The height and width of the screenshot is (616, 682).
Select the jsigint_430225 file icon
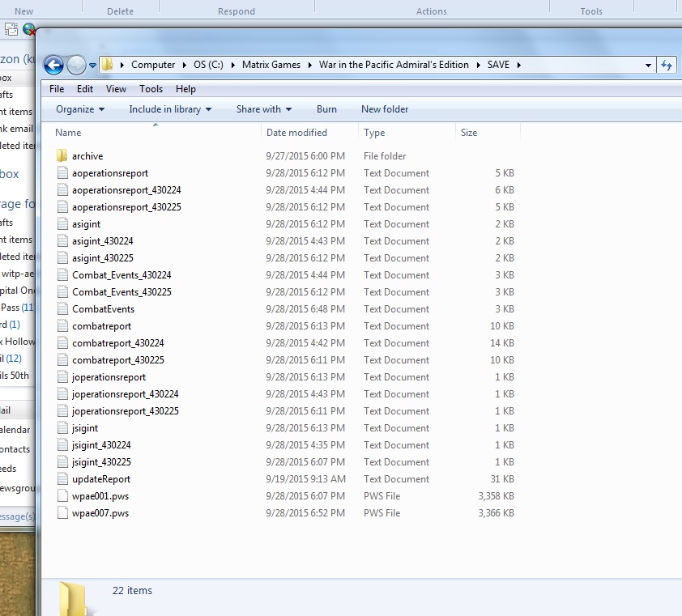[x=62, y=461]
